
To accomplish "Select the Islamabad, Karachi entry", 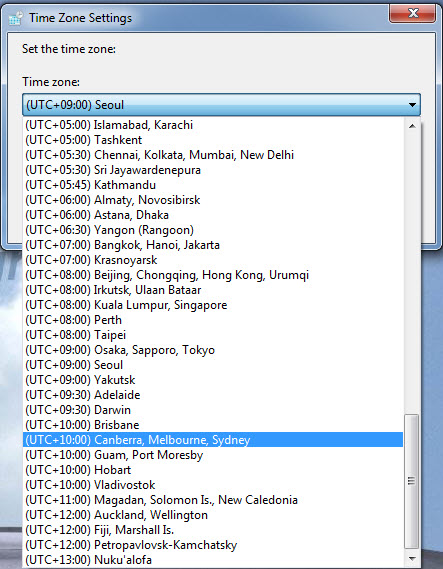I will [x=213, y=125].
